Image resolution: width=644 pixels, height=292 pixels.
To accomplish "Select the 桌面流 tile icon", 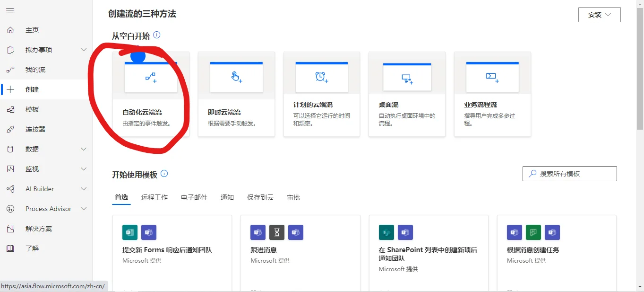I will click(407, 77).
